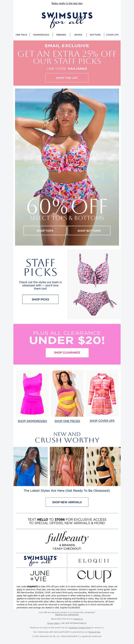Click the Swimsuits For All header logo
134x644 pixels.
pyautogui.click(x=67, y=19)
